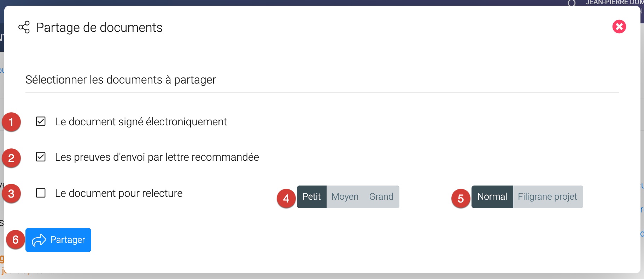Image resolution: width=644 pixels, height=279 pixels.
Task: Click the share icon beside Partage de documents
Action: (24, 27)
